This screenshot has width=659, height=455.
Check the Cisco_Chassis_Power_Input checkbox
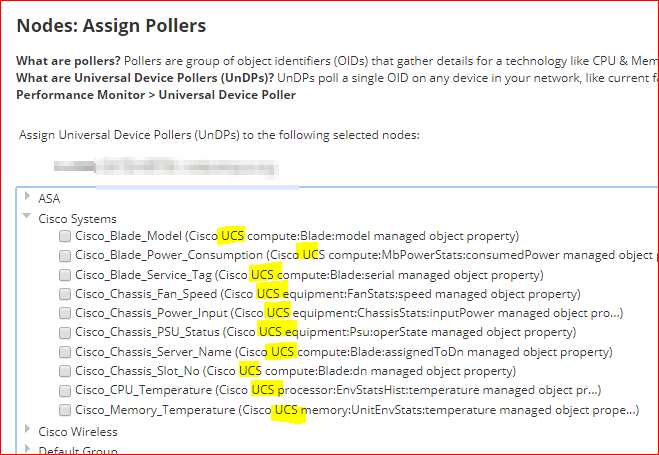tap(65, 313)
